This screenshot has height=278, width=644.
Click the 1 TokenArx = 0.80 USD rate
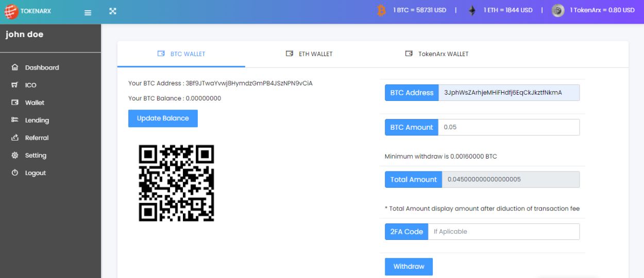(x=602, y=10)
